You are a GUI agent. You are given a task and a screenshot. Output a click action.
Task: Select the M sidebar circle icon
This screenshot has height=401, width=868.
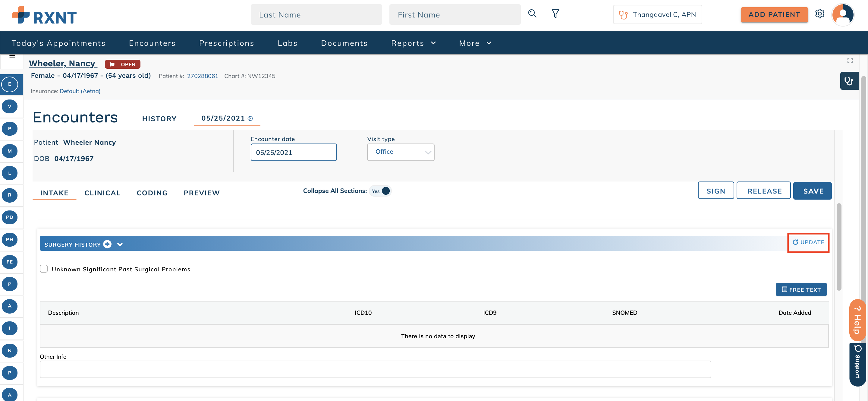coord(9,151)
